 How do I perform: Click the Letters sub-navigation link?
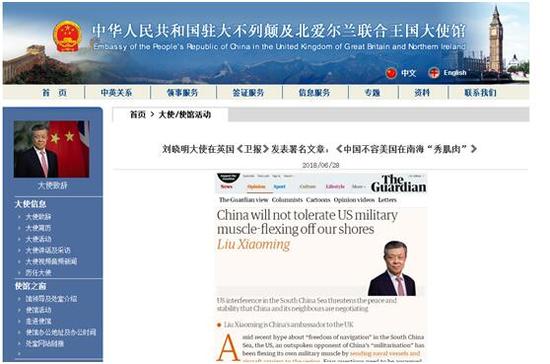click(x=387, y=200)
